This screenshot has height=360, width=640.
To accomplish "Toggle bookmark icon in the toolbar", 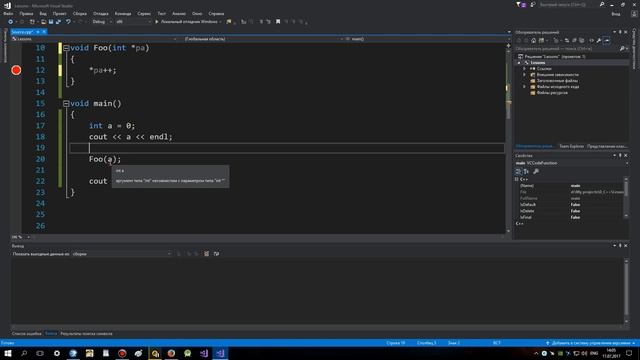I will coord(278,22).
